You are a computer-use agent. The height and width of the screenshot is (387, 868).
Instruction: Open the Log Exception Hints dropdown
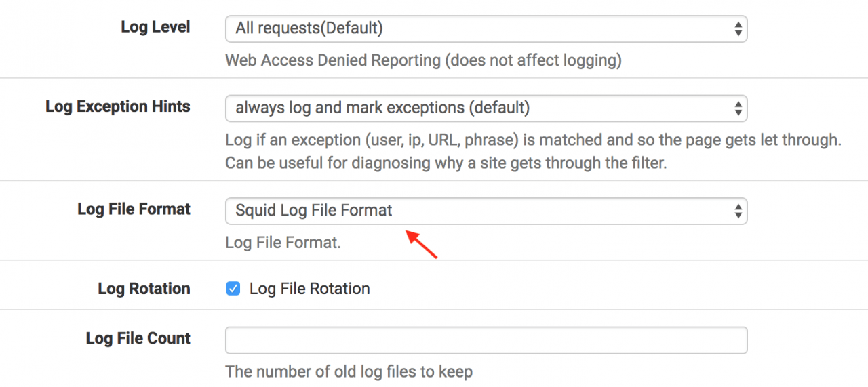tap(485, 108)
